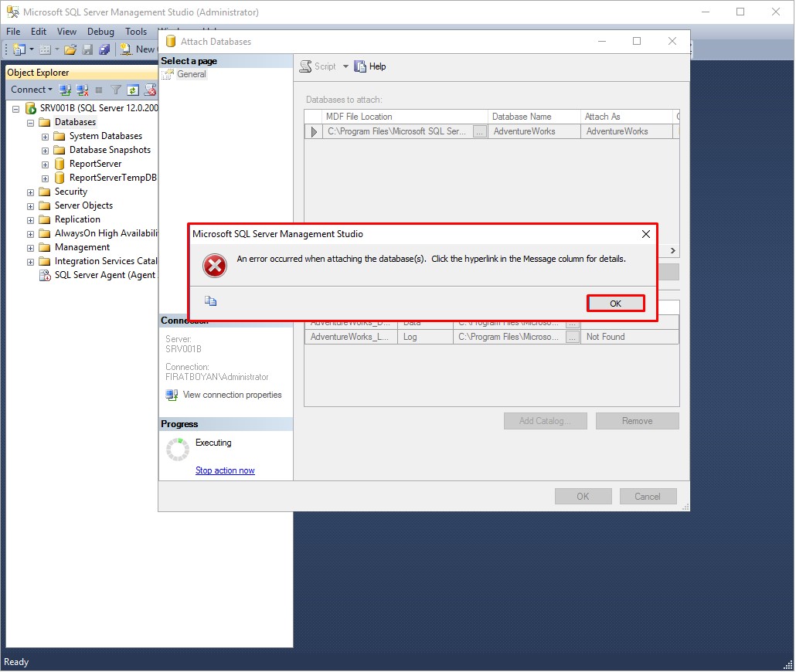796x672 pixels.
Task: Click the Help book icon
Action: [360, 66]
